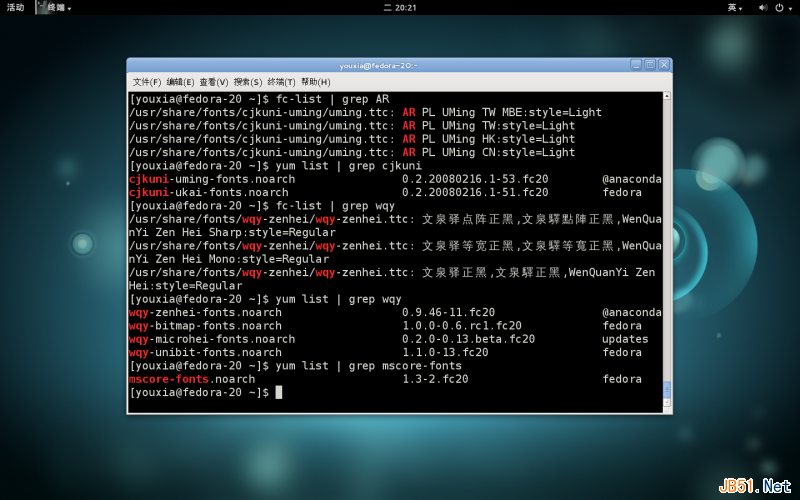Screen dimensions: 800x500
Task: Click the volume speaker icon
Action: tap(763, 7)
